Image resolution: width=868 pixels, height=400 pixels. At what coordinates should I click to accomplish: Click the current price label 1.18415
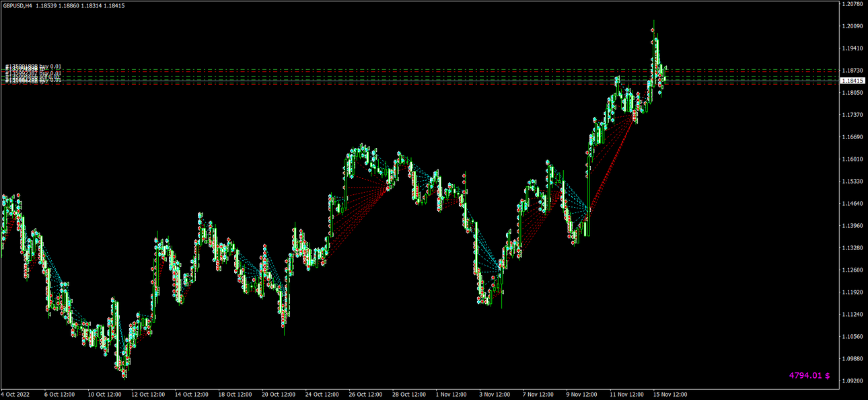pyautogui.click(x=852, y=81)
